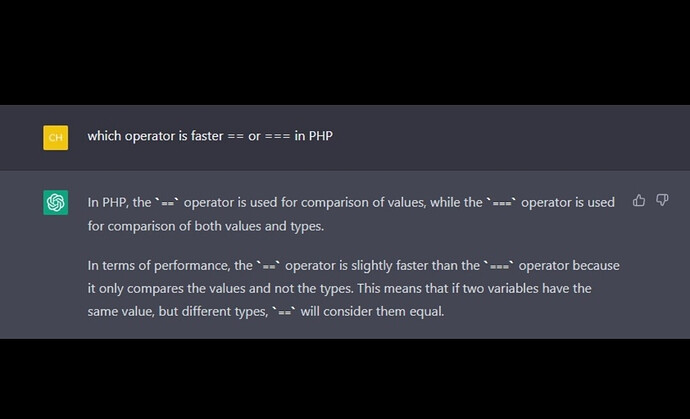Click the `==` code snippet after 'performance, the'
690x419 pixels.
point(269,266)
